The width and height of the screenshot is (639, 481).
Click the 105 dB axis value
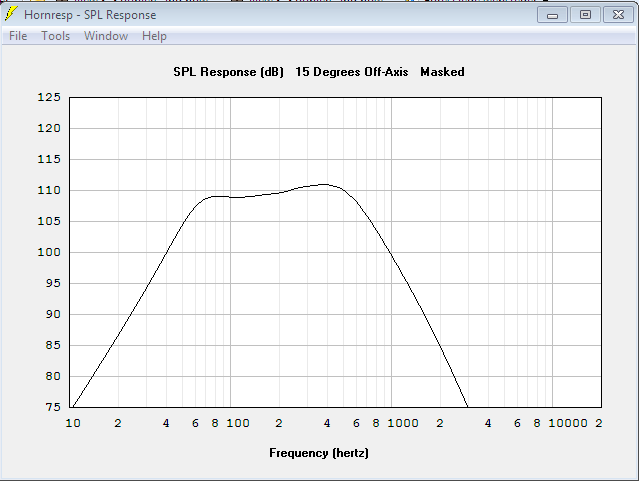coord(49,221)
